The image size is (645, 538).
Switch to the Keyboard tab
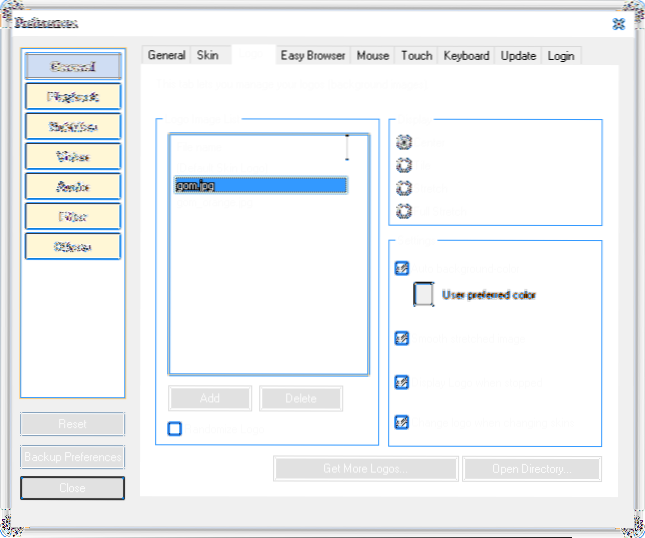pos(466,56)
